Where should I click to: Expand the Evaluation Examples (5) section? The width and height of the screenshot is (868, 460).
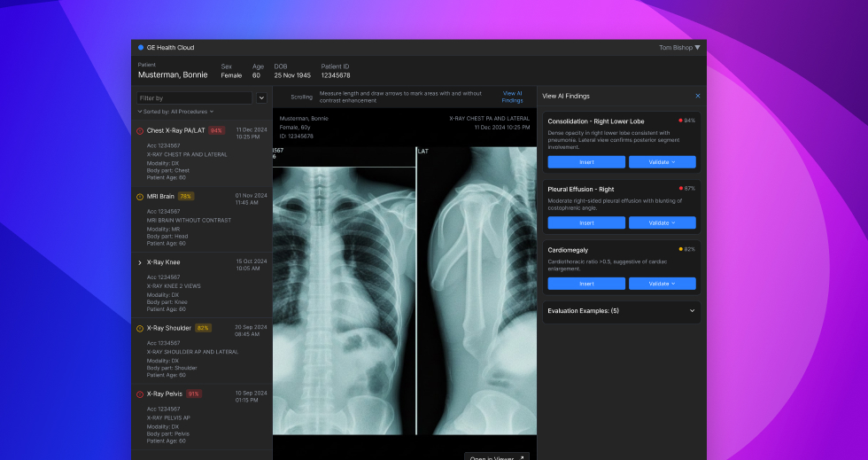tap(622, 311)
